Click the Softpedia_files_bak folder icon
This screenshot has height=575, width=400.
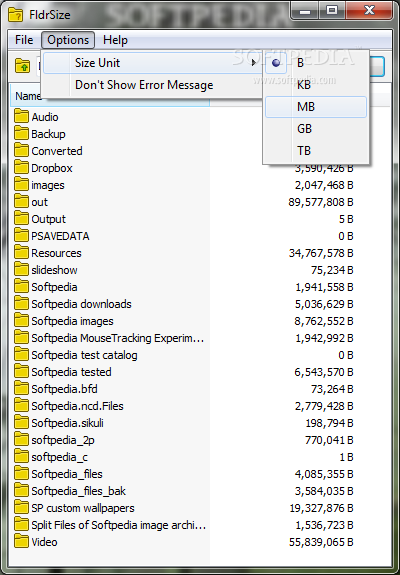pos(21,491)
